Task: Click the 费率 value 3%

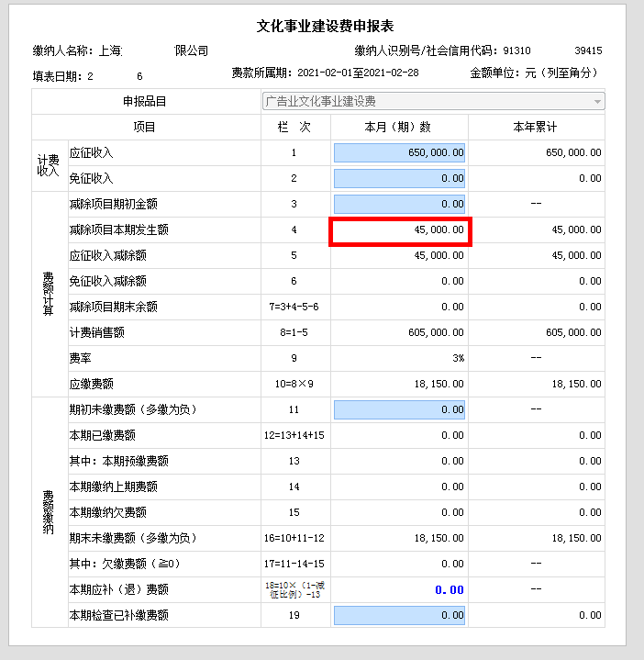Action: [x=458, y=358]
